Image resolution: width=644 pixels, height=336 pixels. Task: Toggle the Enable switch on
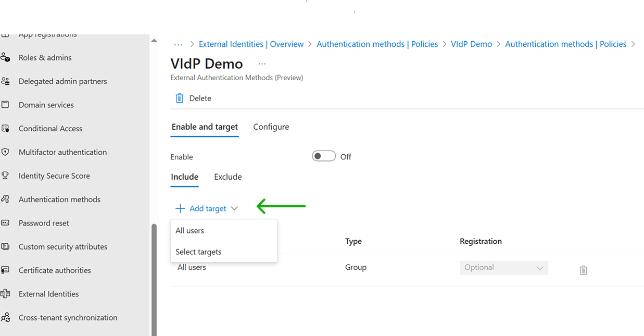click(323, 156)
